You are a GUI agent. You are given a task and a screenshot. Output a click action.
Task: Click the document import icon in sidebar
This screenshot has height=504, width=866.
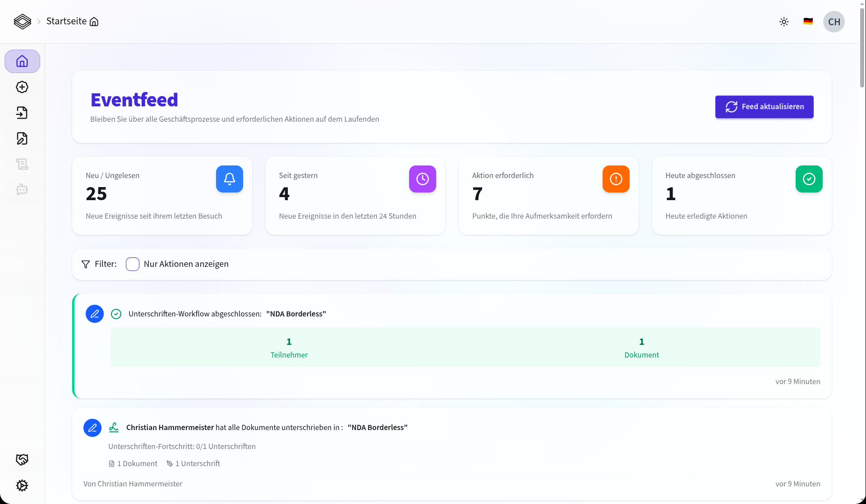pyautogui.click(x=22, y=113)
